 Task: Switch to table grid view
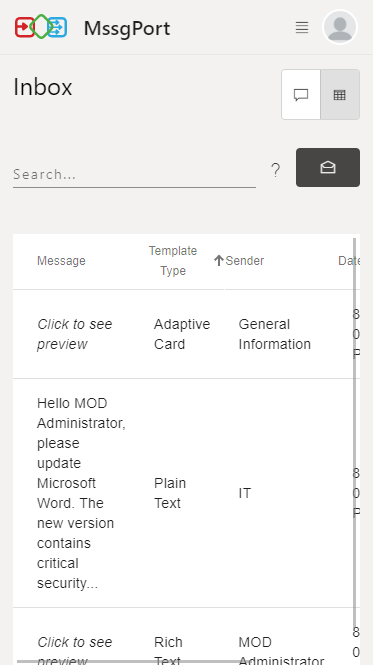pyautogui.click(x=340, y=95)
